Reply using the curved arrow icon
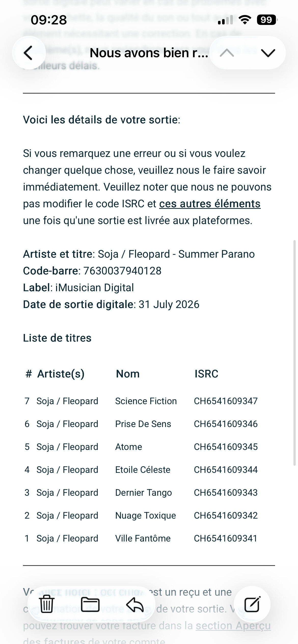The width and height of the screenshot is (298, 644). click(x=135, y=604)
